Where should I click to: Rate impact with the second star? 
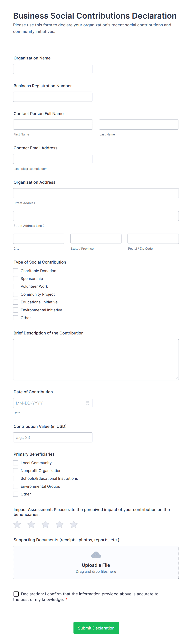pyautogui.click(x=31, y=524)
